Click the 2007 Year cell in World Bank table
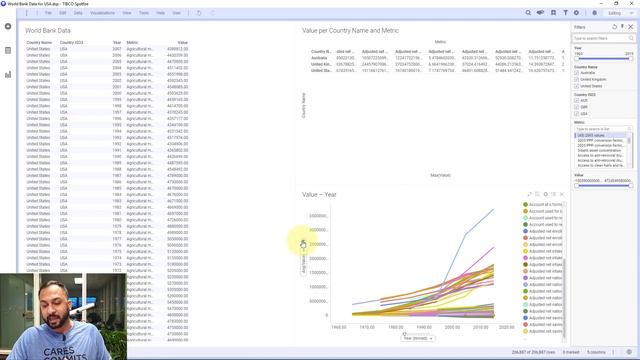The image size is (640, 360). coord(117,49)
